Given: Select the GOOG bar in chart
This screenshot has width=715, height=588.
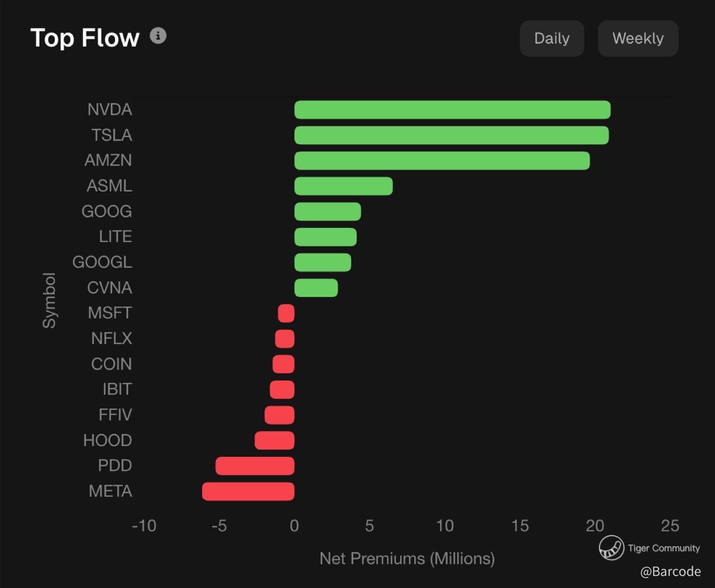Looking at the screenshot, I should (327, 211).
